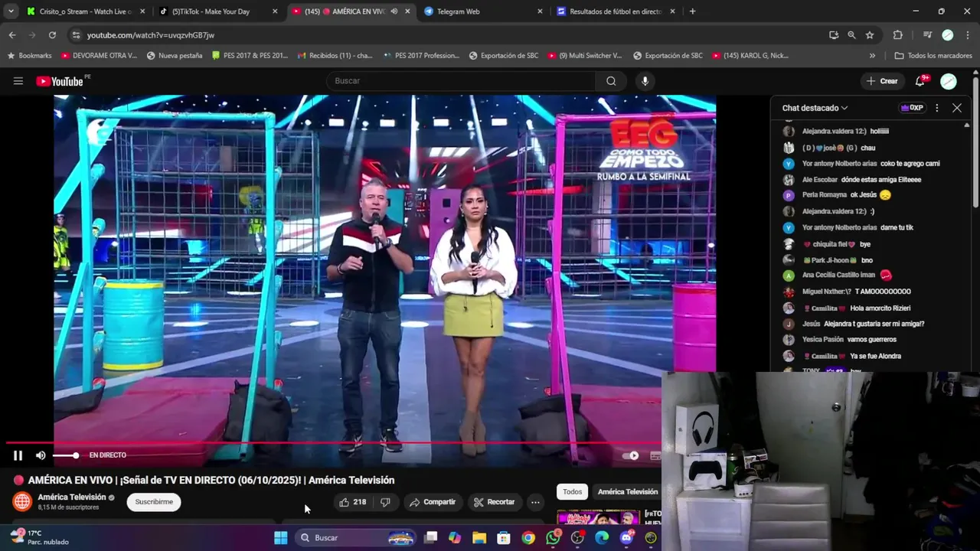Image resolution: width=980 pixels, height=551 pixels.
Task: Toggle the autoplay switch in player
Action: [x=630, y=455]
